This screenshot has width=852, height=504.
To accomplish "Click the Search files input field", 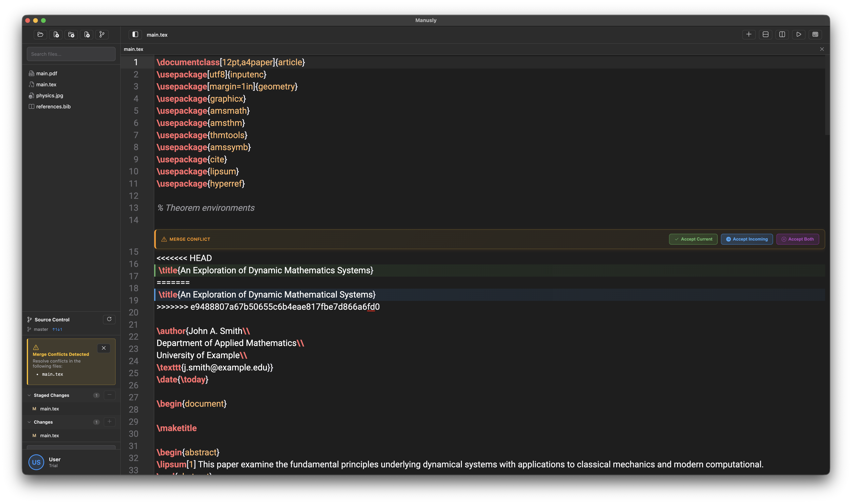I will tap(71, 54).
